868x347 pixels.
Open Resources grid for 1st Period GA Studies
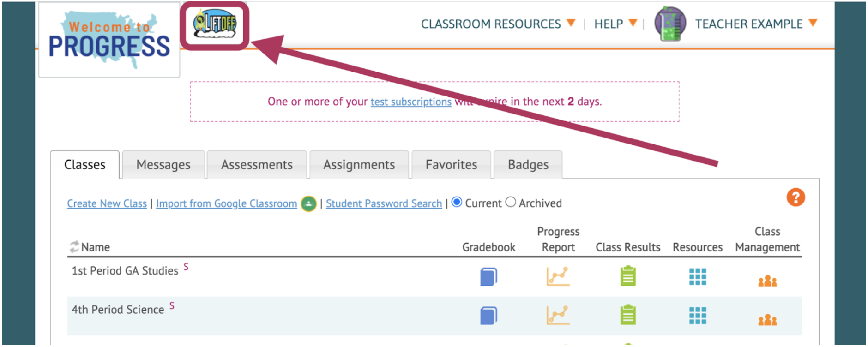pyautogui.click(x=698, y=277)
